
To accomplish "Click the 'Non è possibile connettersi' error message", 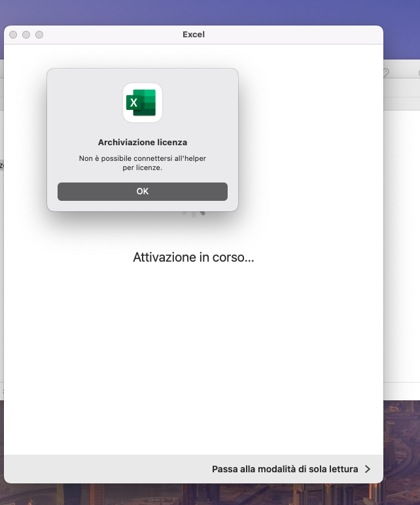I will pyautogui.click(x=142, y=163).
